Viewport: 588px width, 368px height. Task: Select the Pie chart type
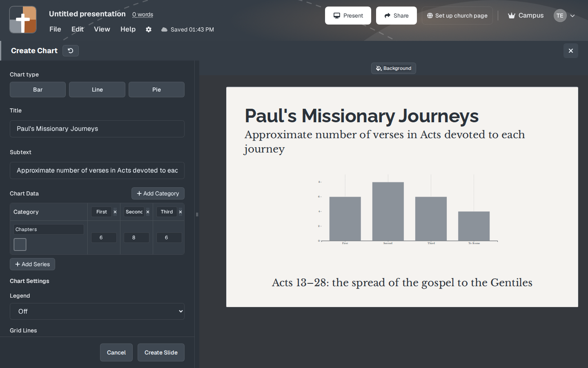[156, 90]
